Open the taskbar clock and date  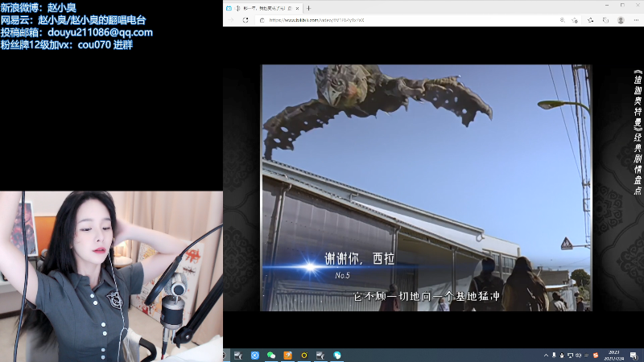[614, 356]
